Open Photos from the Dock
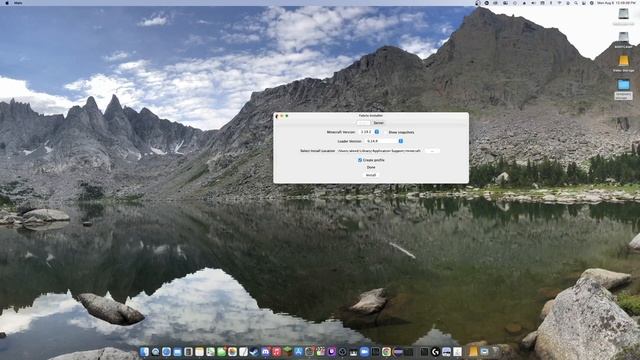 pos(232,351)
